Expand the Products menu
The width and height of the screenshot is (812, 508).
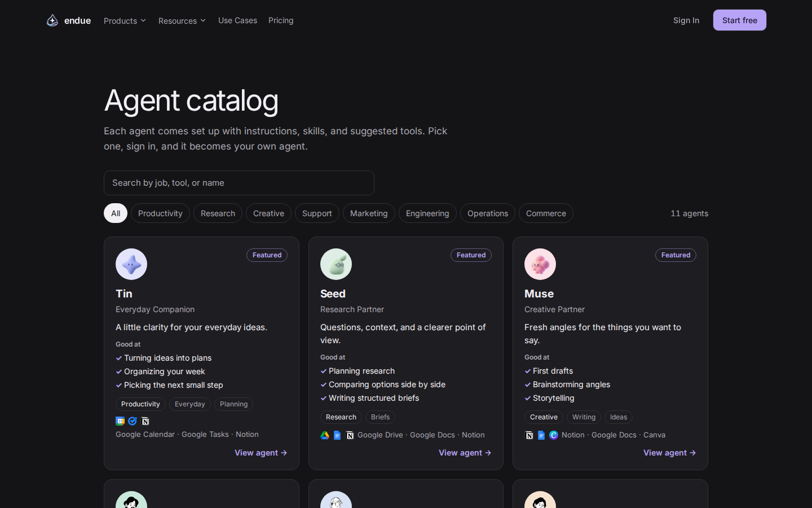point(125,21)
